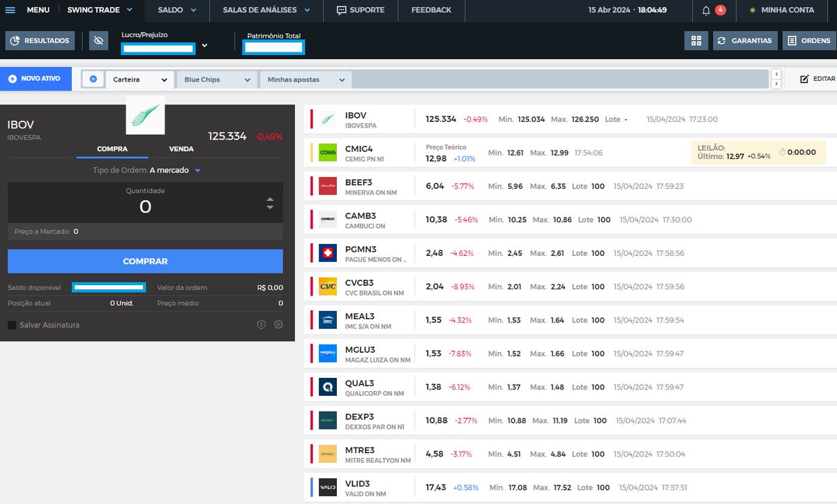Image resolution: width=837 pixels, height=504 pixels.
Task: Click the Cambuci CAMB3 logo
Action: 328,220
